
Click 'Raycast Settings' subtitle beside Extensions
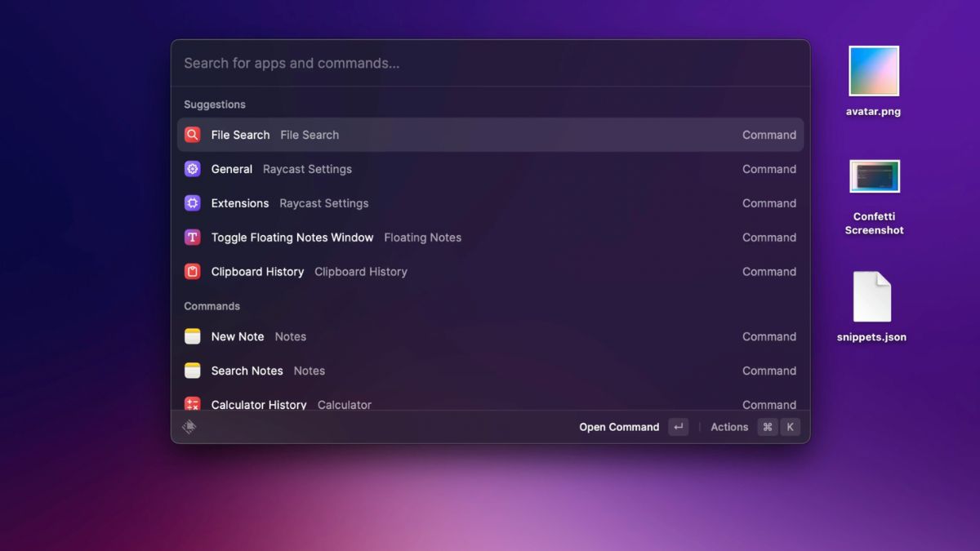[323, 203]
